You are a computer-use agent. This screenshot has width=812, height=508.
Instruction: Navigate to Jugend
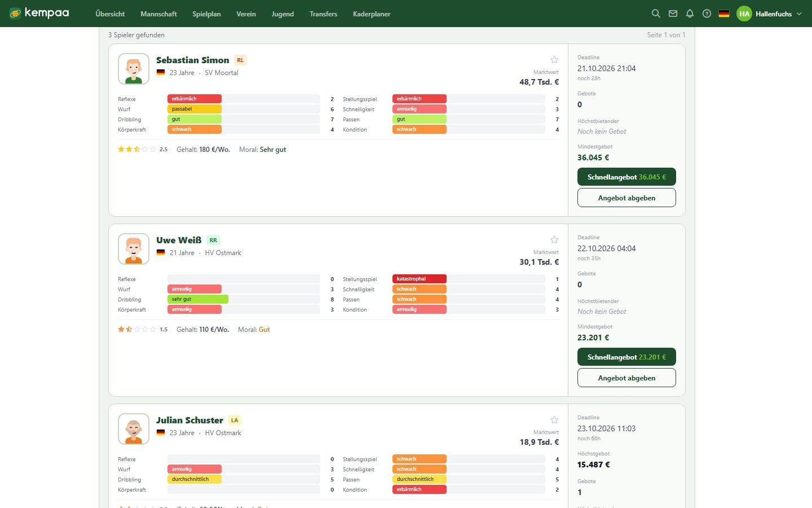(x=283, y=14)
